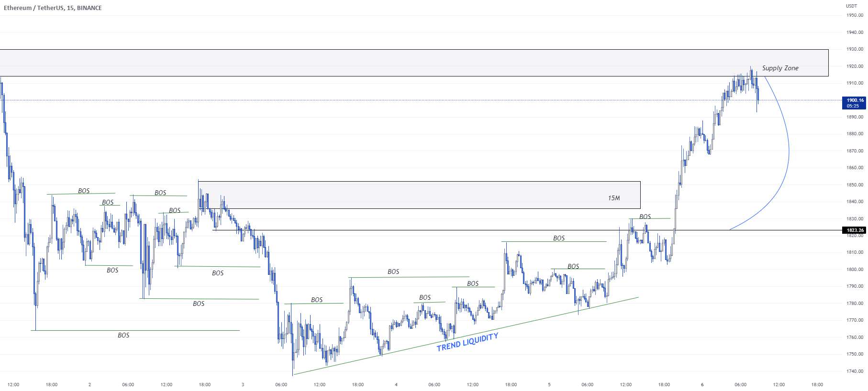Click the 1760.00 price axis label
Viewport: 868px width, 391px height.
(x=855, y=337)
